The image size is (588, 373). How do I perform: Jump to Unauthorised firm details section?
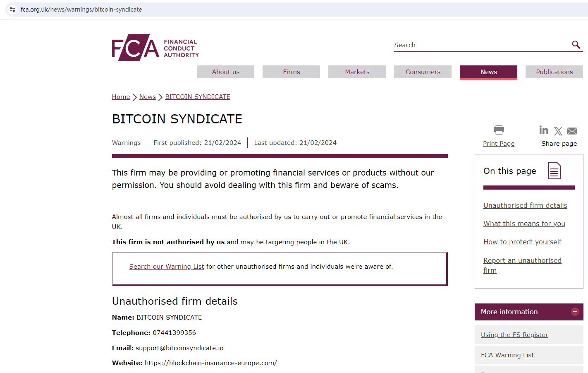(525, 205)
